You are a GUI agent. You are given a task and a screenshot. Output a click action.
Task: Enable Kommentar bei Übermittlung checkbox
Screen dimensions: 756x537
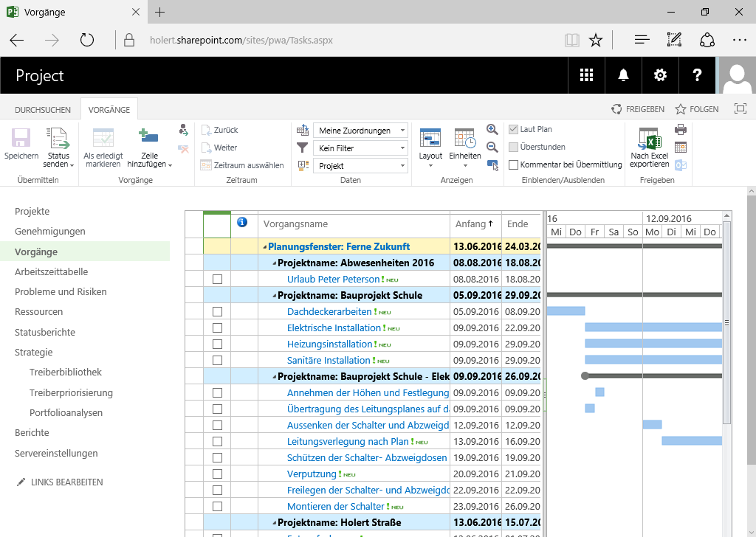tap(514, 164)
